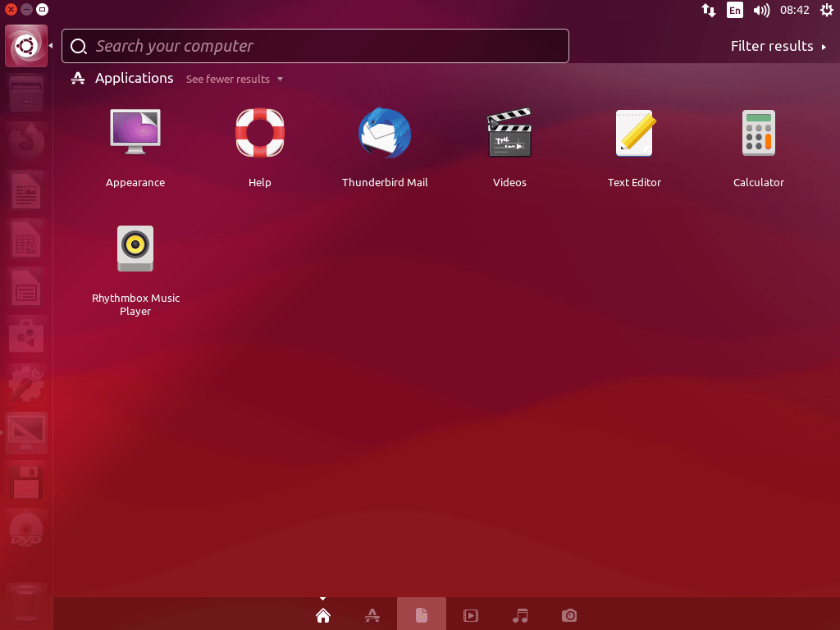Open Rhythmbox Music Player

click(135, 249)
